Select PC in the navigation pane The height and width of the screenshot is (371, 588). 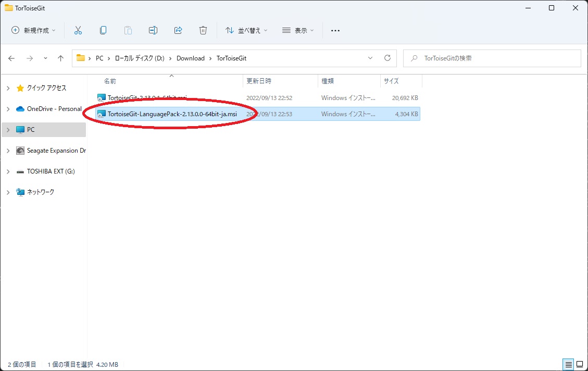44,130
